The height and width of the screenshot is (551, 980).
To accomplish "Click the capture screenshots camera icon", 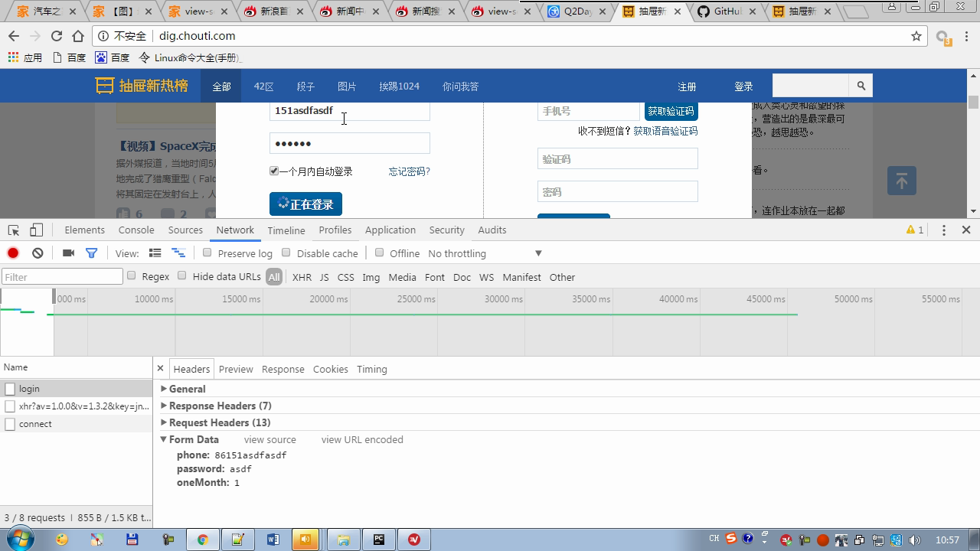I will (68, 253).
